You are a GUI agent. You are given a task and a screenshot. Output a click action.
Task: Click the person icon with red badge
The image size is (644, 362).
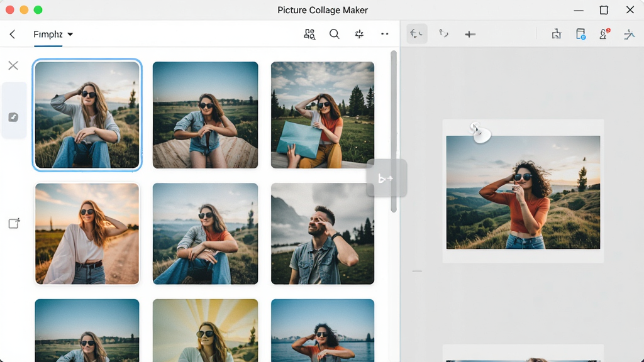click(604, 34)
